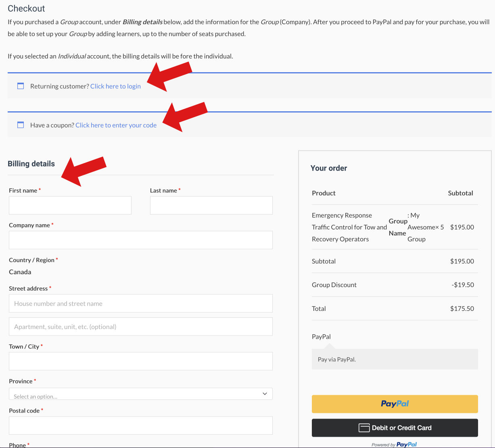
Task: Click the Apartment, suite, unit optional field
Action: 140,326
